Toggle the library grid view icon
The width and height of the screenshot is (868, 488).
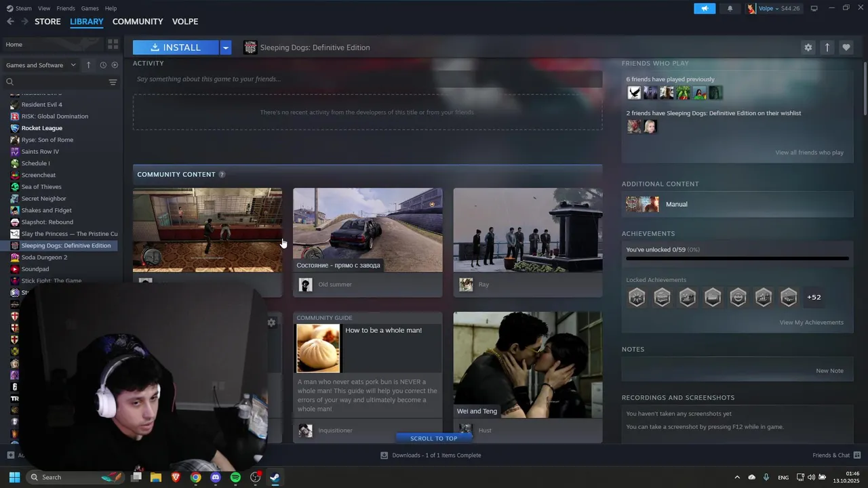113,44
